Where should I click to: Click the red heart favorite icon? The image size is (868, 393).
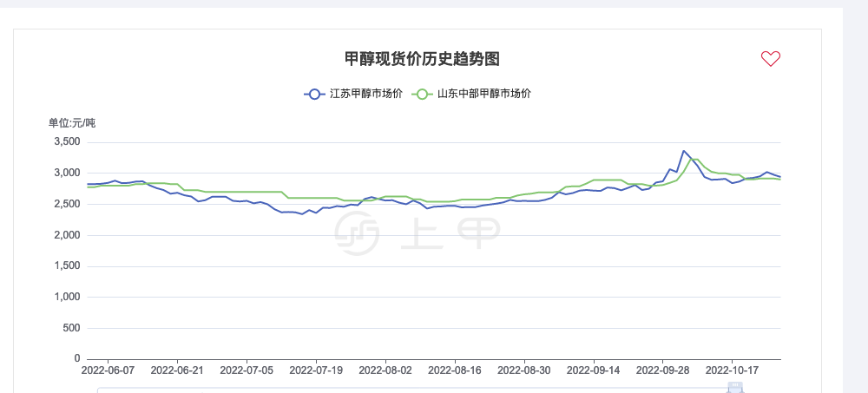point(770,59)
